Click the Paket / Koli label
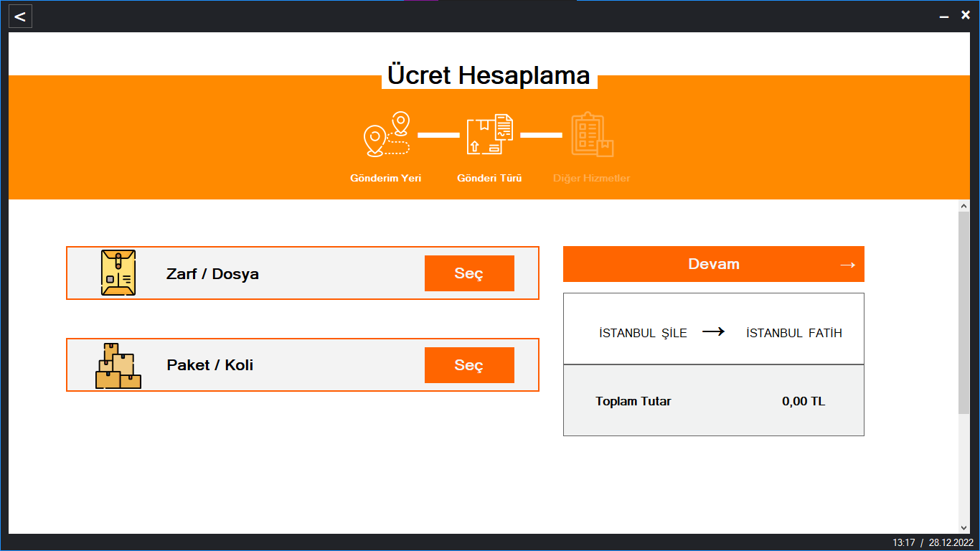The width and height of the screenshot is (980, 551). coord(210,365)
